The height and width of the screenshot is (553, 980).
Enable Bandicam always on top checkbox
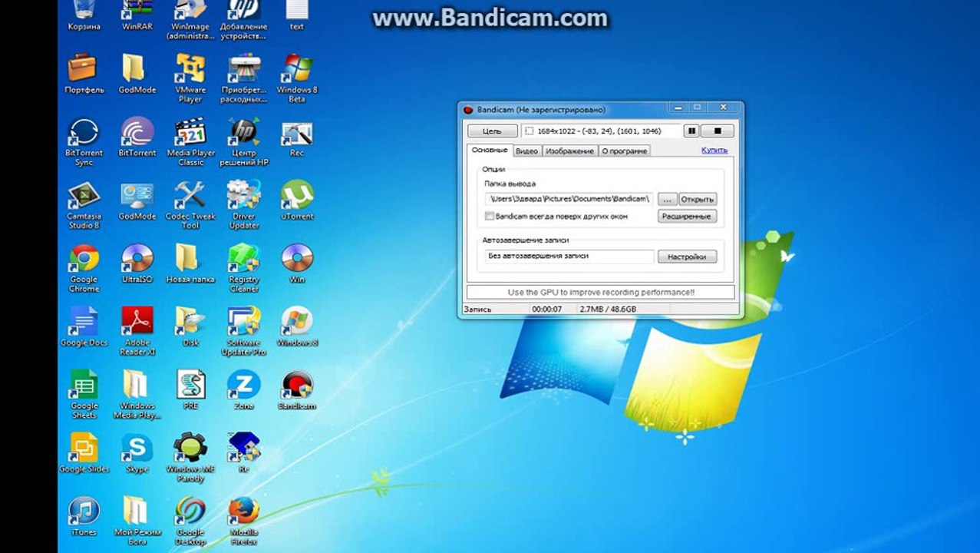tap(490, 217)
